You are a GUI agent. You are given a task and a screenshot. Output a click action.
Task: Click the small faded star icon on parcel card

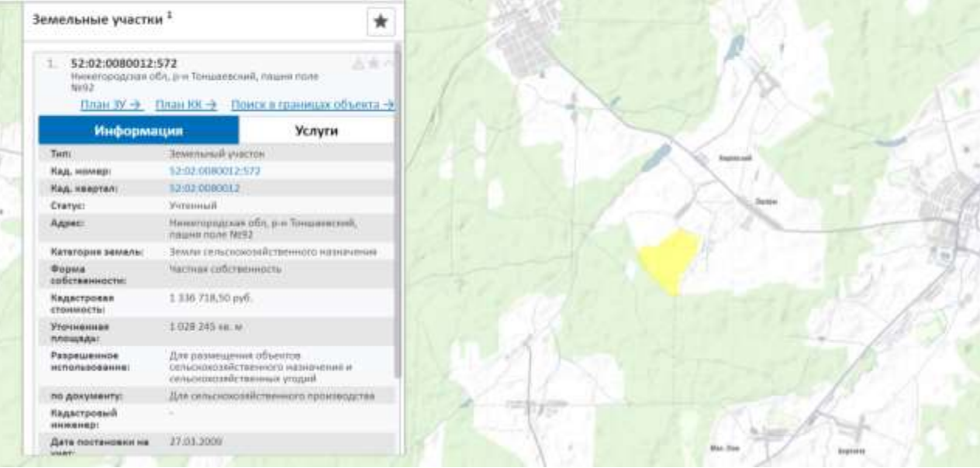click(374, 64)
